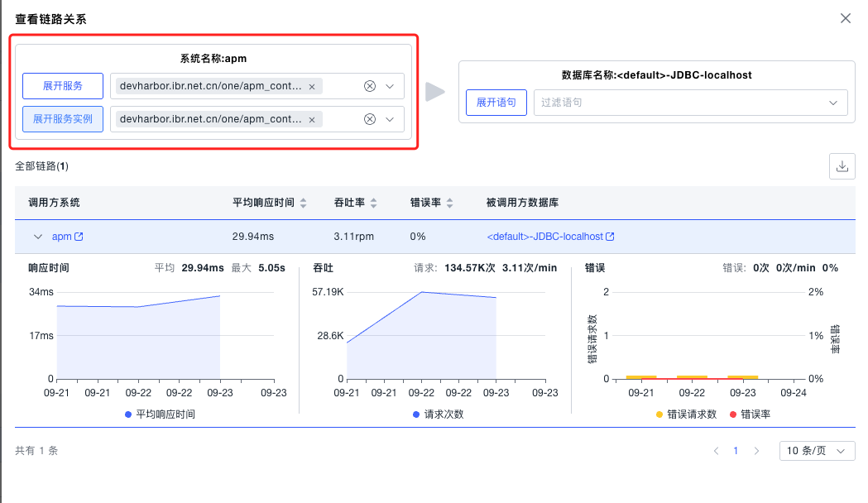The width and height of the screenshot is (868, 503).
Task: Click the 展开语句 button
Action: (x=496, y=103)
